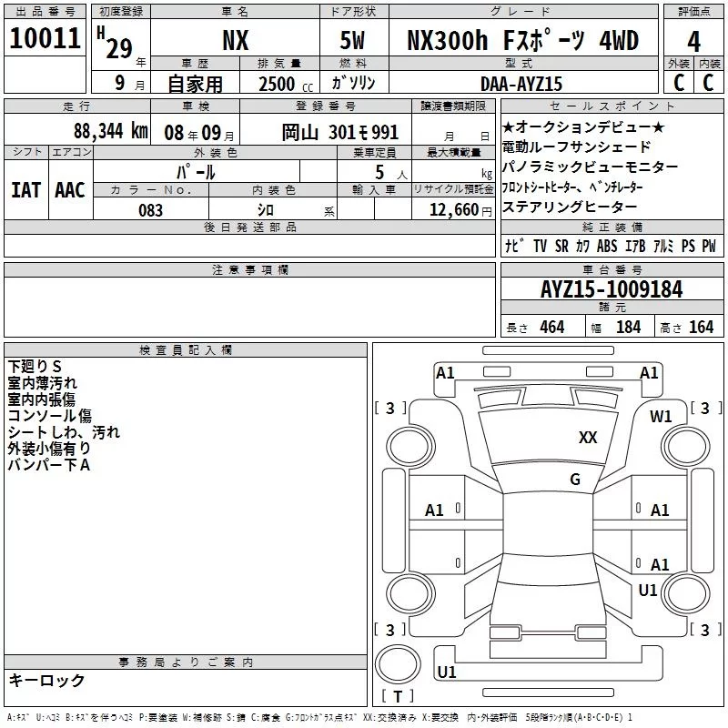Select the カワ leather equipment code
This screenshot has height=728, width=728.
(582, 246)
